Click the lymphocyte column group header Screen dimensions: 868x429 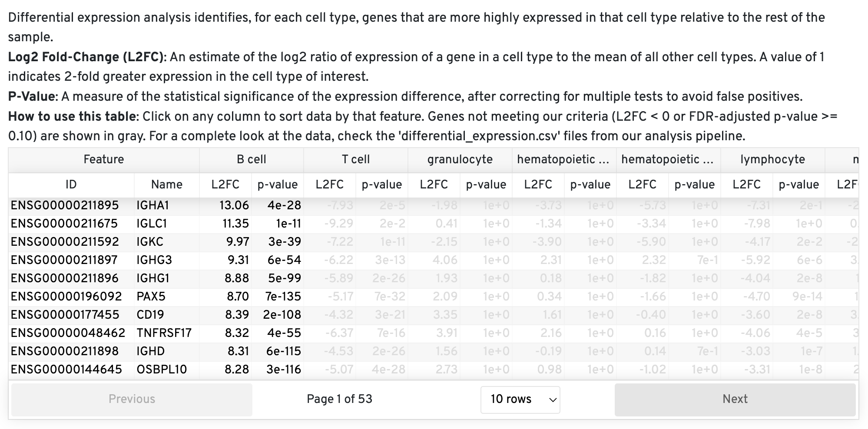point(772,159)
